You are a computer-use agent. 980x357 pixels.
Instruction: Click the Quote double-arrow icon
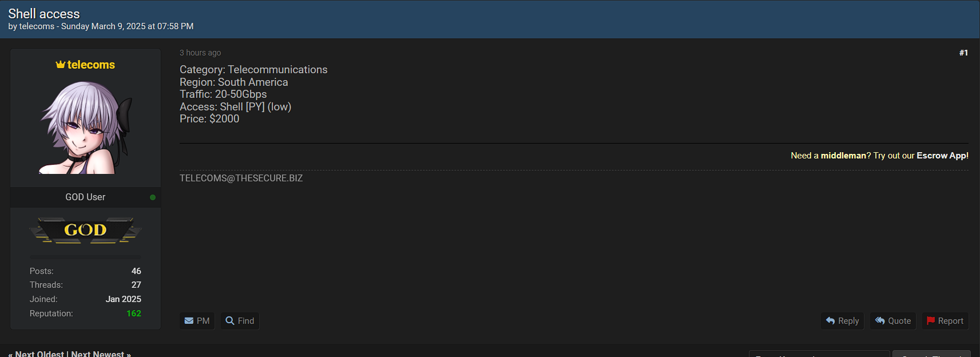pos(880,321)
